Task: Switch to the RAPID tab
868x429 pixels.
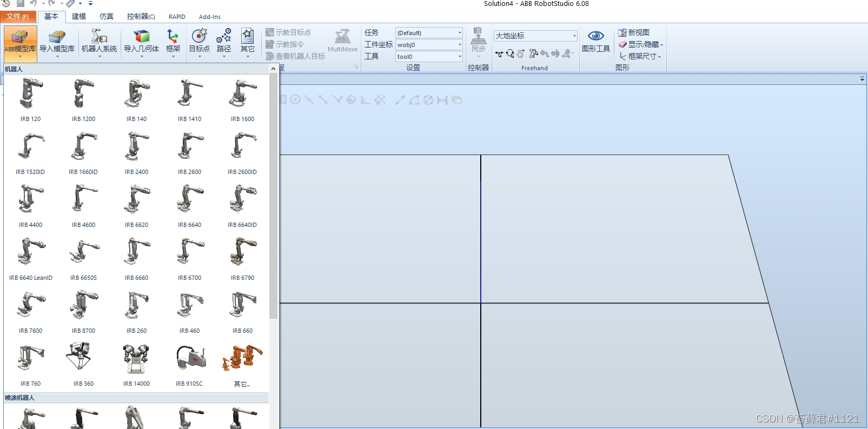Action: [x=177, y=17]
